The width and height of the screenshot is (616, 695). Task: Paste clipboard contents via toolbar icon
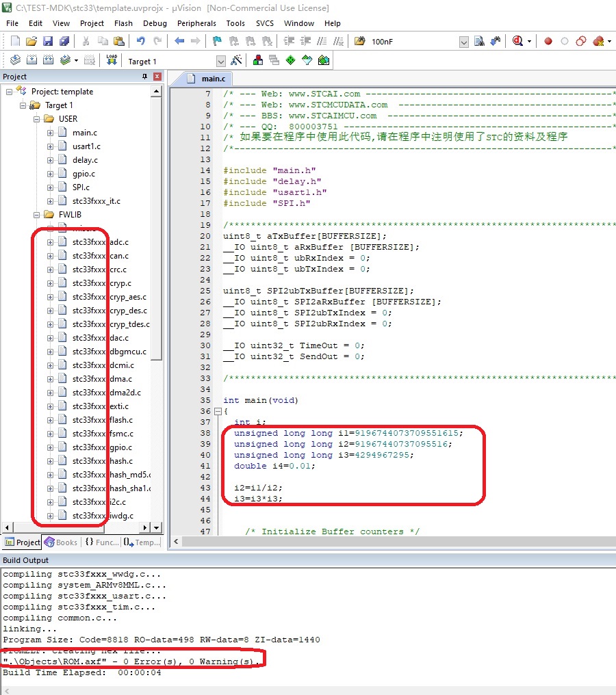[119, 41]
